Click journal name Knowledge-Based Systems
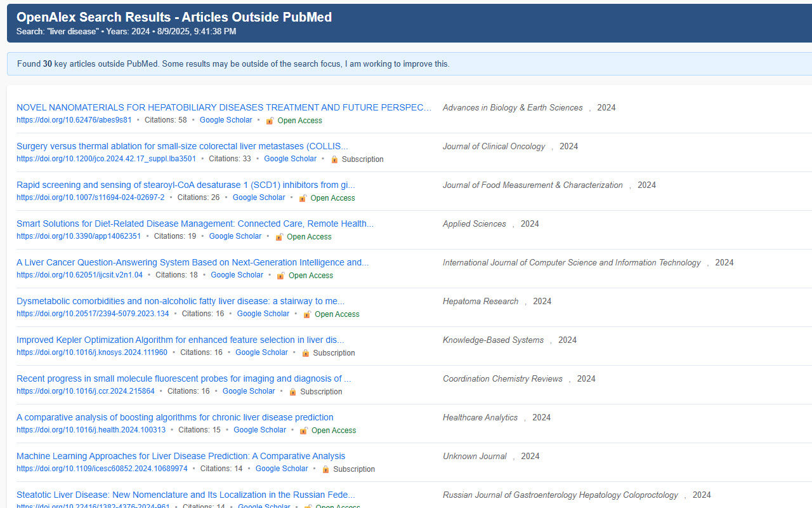Screen dimensions: 812x508 (x=494, y=340)
